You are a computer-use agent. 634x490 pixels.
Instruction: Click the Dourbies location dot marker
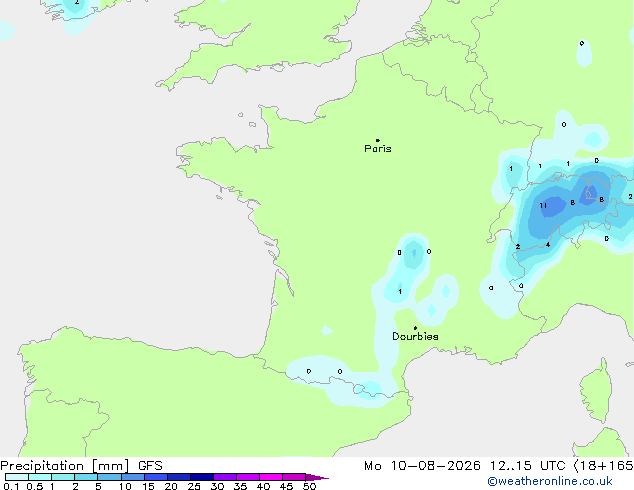click(x=415, y=328)
